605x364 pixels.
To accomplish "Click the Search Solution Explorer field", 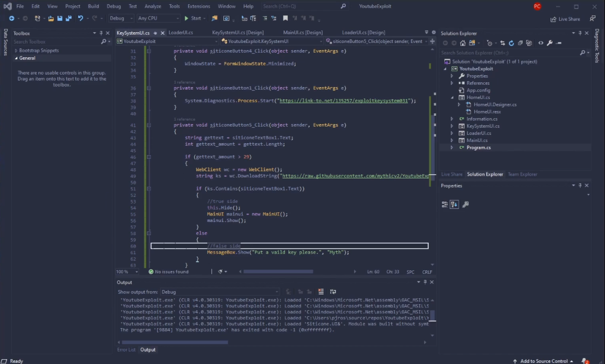I will point(508,53).
